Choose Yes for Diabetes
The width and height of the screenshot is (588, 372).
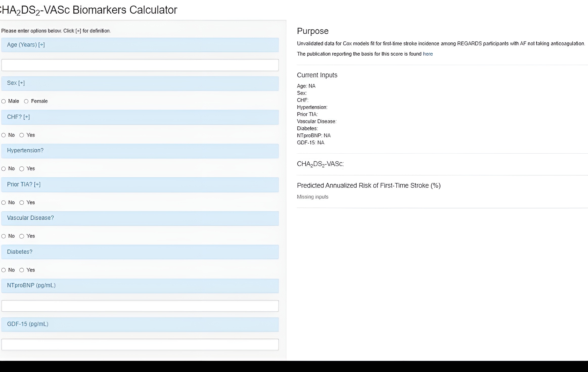point(22,270)
